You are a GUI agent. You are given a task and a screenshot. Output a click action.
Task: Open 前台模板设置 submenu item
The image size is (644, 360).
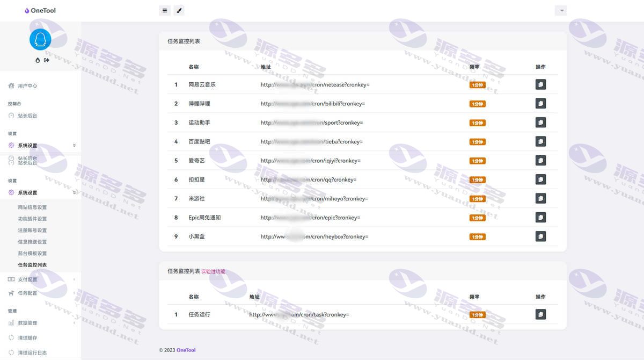32,253
